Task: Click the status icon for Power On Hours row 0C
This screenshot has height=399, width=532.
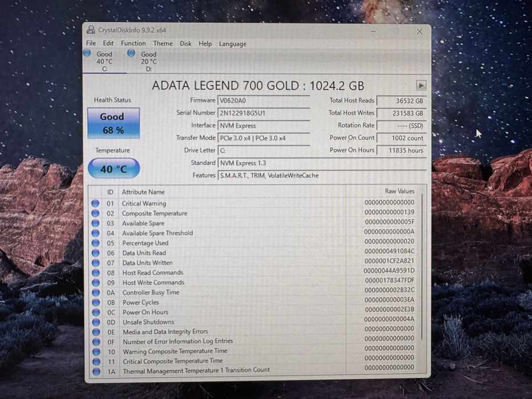Action: (x=96, y=312)
